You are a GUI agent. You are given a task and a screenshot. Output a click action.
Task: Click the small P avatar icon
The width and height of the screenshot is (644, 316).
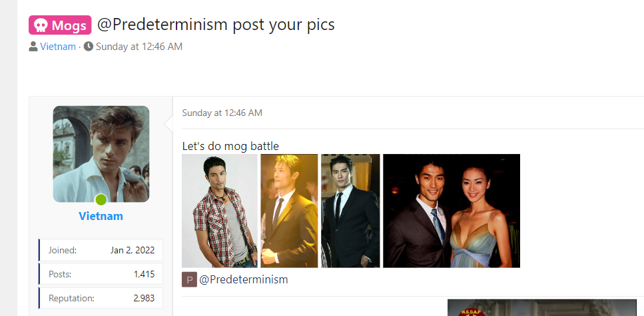coord(189,280)
